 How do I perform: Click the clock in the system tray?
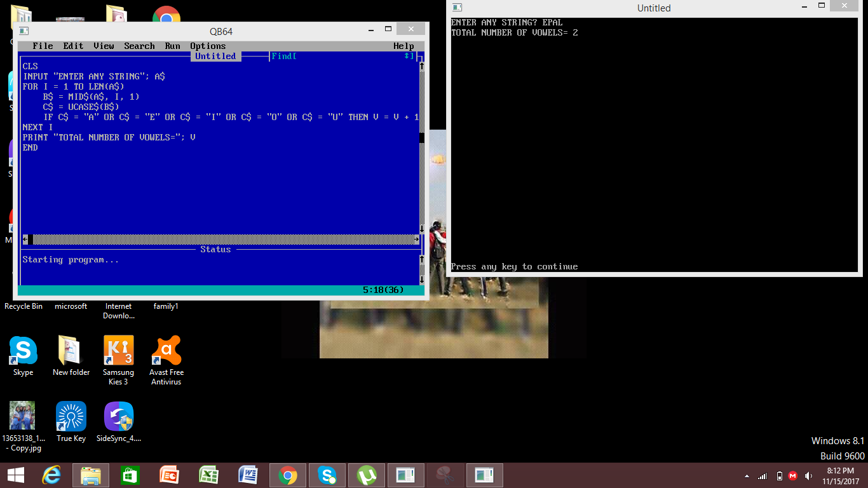click(841, 475)
